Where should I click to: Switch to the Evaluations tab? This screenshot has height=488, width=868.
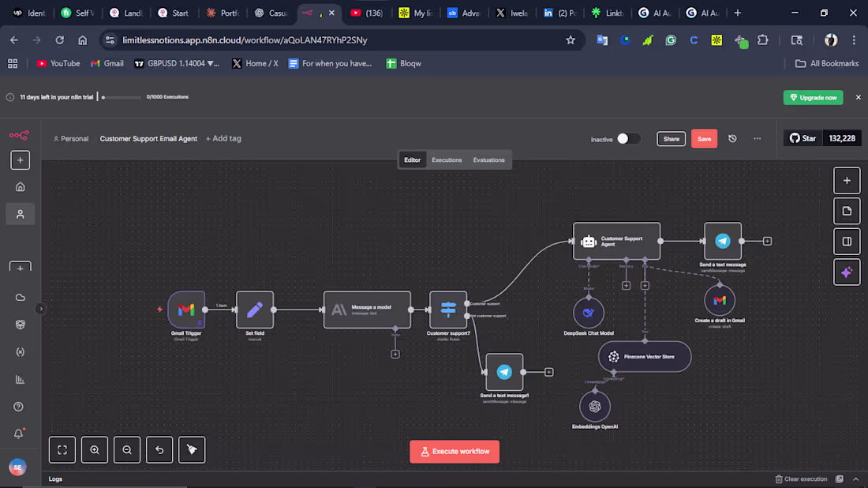click(488, 160)
